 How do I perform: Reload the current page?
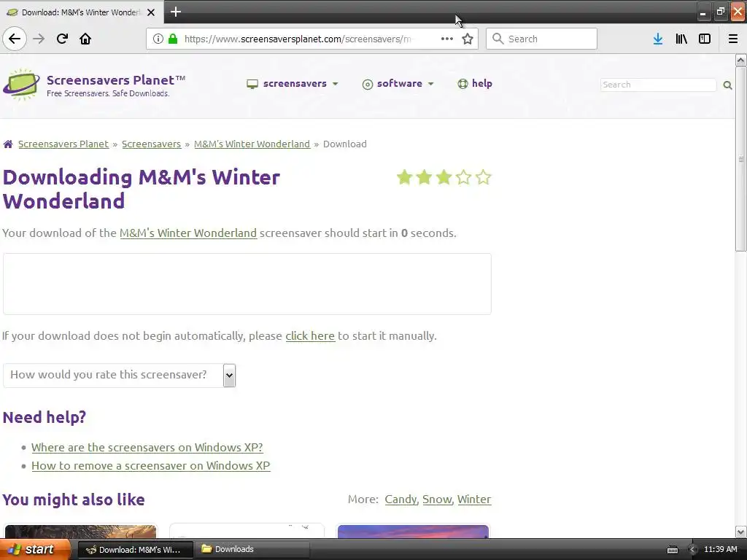(x=62, y=39)
